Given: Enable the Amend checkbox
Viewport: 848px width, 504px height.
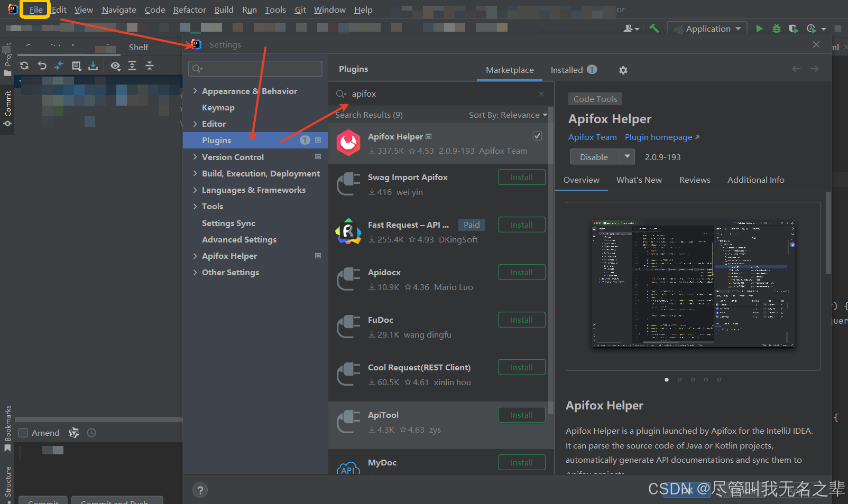Looking at the screenshot, I should (23, 433).
